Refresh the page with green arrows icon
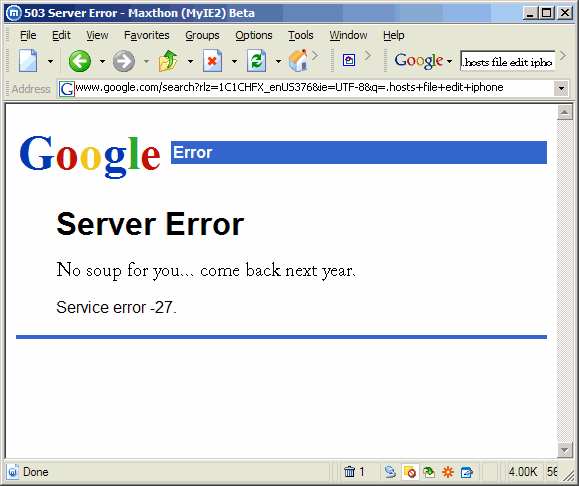 click(256, 61)
